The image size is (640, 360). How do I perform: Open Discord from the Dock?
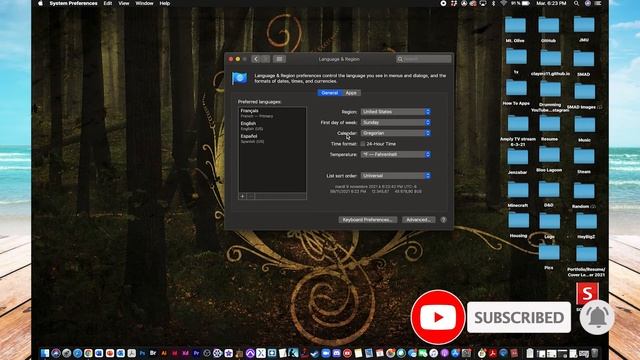337,353
